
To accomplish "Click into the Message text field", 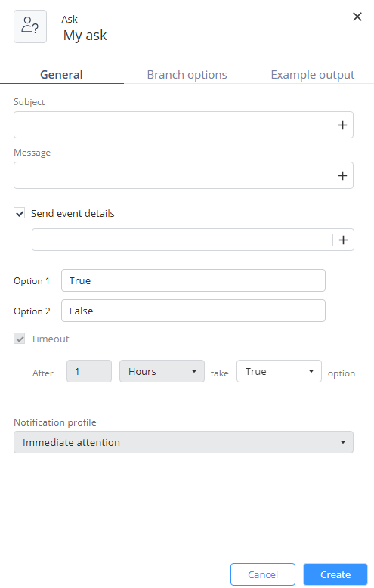I will click(x=173, y=175).
